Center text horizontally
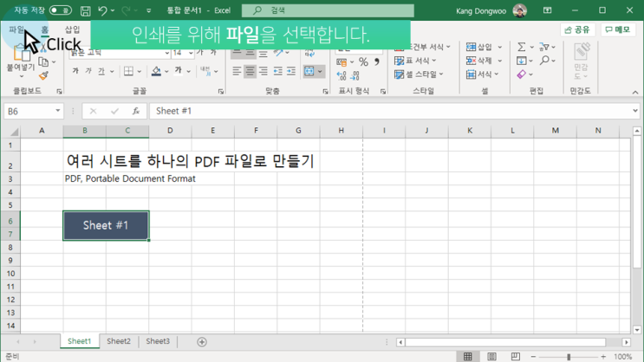Viewport: 644px width, 362px height. [250, 71]
